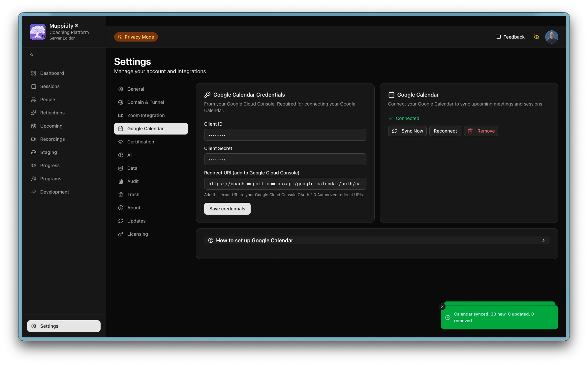Image resolution: width=588 pixels, height=365 pixels.
Task: Open Recordings in the left navigation
Action: pyautogui.click(x=52, y=139)
